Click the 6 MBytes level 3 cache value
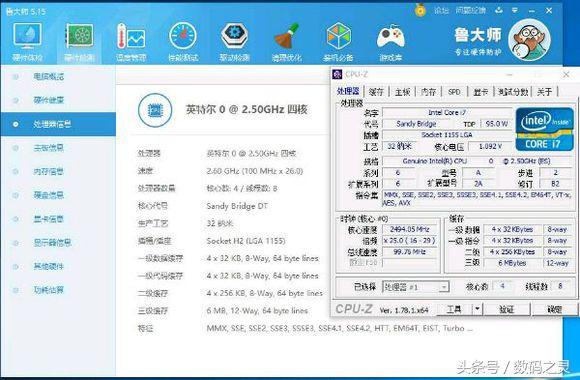Screen dimensions: 580x380 click(x=512, y=263)
